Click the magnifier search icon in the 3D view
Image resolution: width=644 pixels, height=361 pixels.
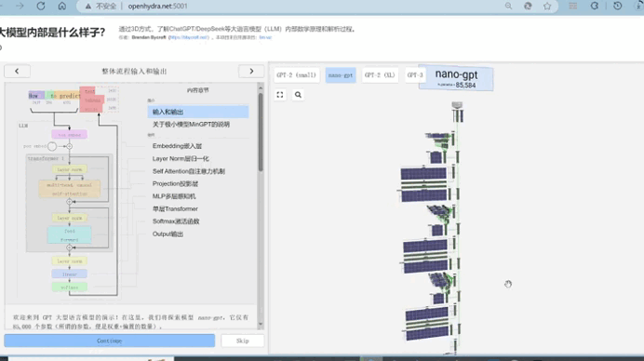(298, 95)
